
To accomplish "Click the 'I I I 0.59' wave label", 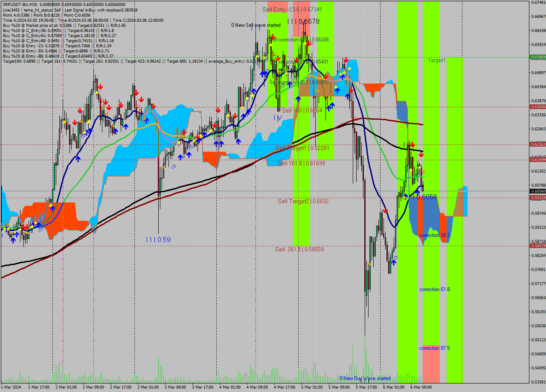I will 158,240.
